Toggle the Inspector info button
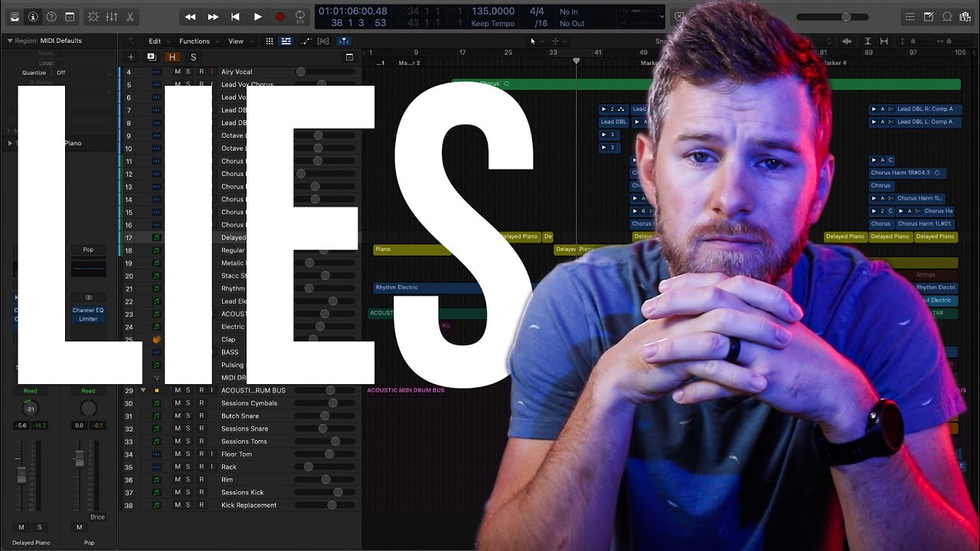 (x=33, y=16)
